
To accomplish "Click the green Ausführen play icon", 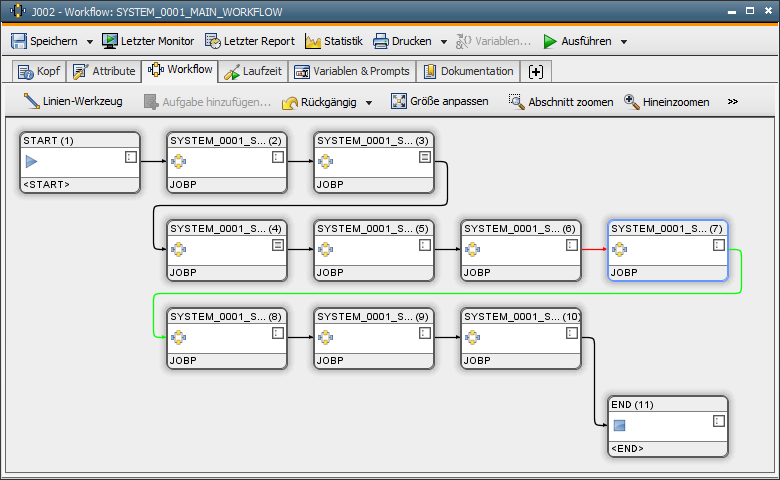I will coord(550,41).
